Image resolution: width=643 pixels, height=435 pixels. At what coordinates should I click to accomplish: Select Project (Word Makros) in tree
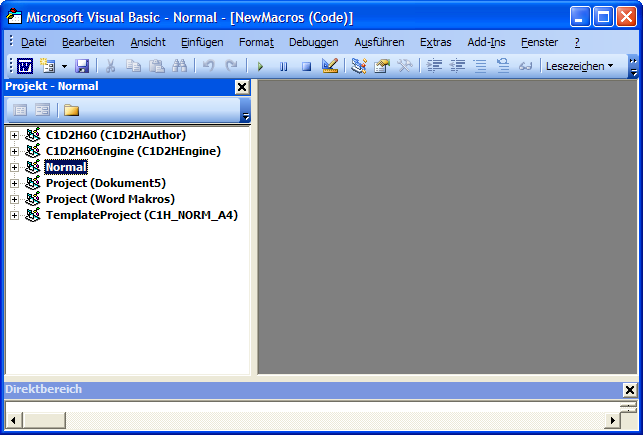tap(104, 199)
